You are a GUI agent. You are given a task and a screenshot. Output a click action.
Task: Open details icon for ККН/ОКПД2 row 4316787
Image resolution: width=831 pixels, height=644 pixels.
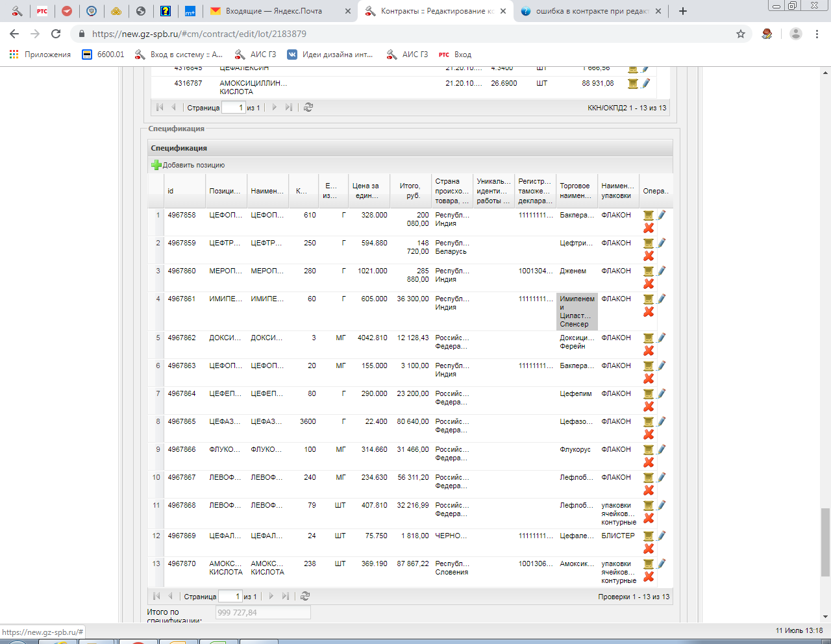click(x=633, y=83)
